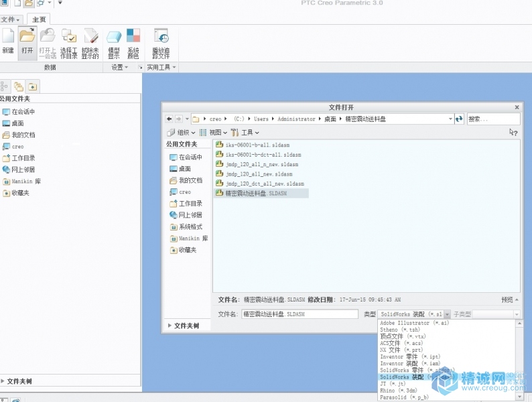Choose Inventor 零件 (*.ipt) type option
532x402 pixels.
[410, 356]
